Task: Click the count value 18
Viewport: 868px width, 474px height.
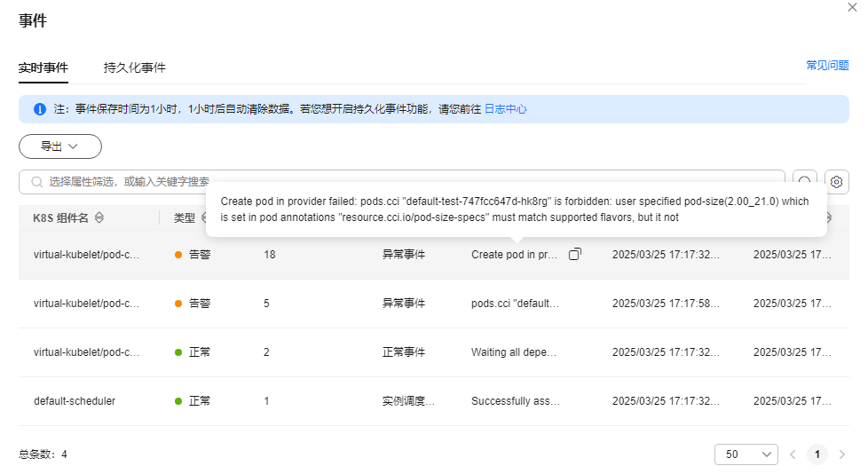Action: coord(270,255)
